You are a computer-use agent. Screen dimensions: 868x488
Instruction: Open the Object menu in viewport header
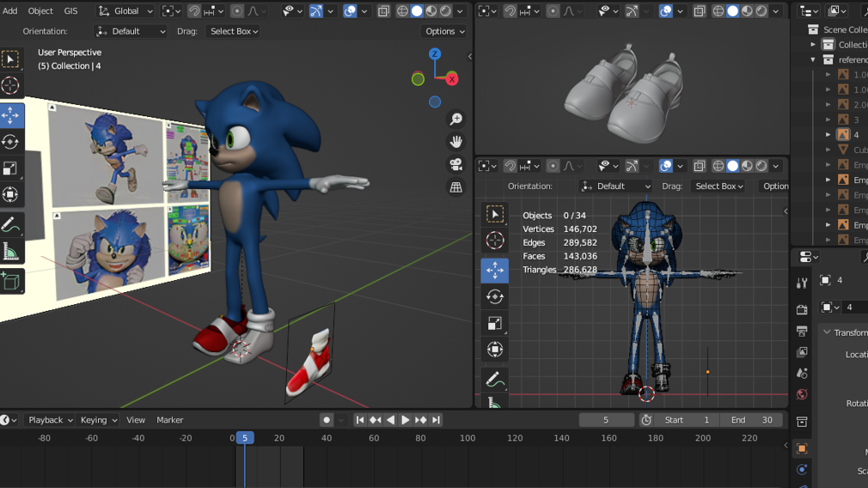(40, 11)
